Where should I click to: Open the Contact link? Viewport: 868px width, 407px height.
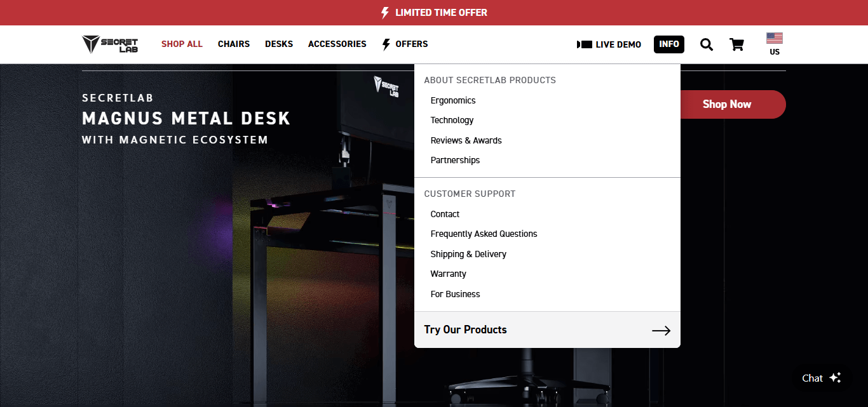[x=445, y=214]
